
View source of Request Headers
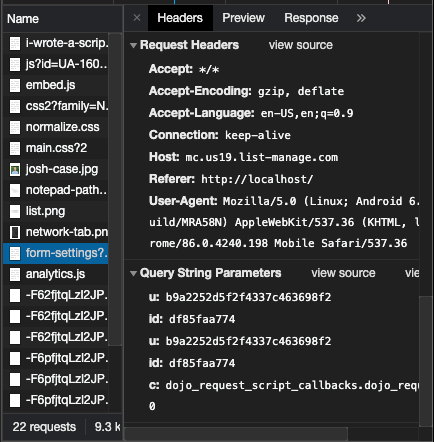tap(301, 45)
